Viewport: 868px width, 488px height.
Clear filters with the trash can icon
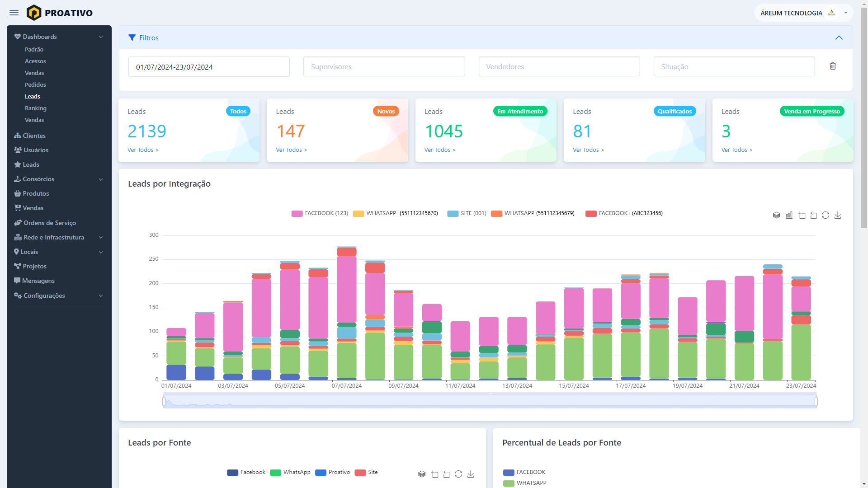click(x=833, y=66)
